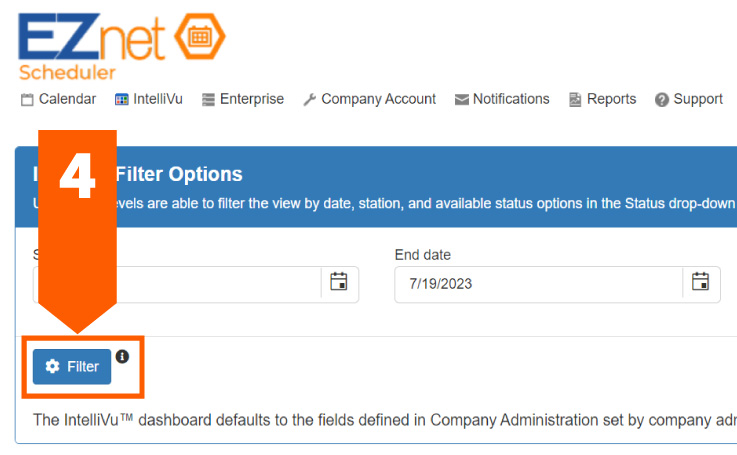Click the Enterprise server icon
Screen dimensions: 737x455
point(208,100)
